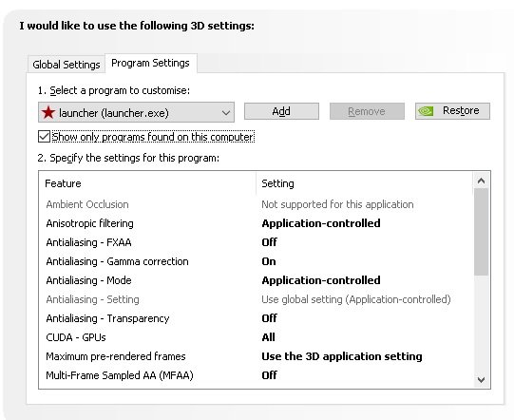Viewport: 514px width, 420px height.
Task: Switch to Global Settings tab
Action: point(67,65)
